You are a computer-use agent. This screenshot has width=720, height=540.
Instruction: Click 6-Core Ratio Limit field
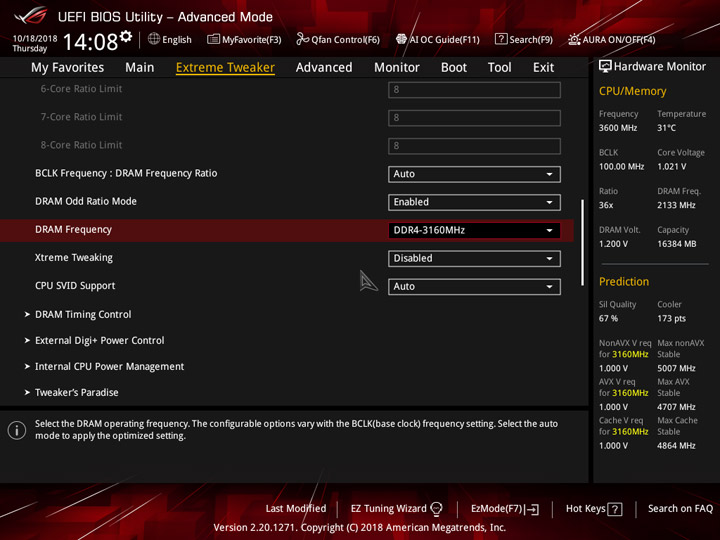click(x=474, y=90)
